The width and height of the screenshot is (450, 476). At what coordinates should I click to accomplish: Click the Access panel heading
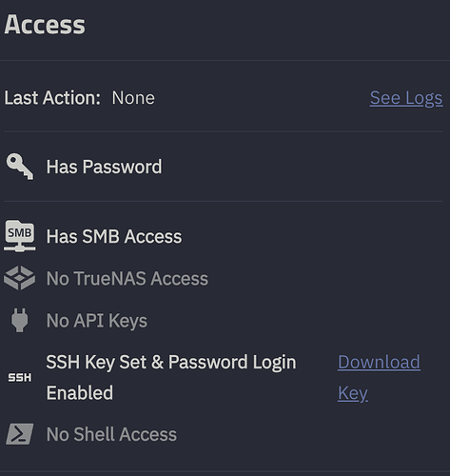pyautogui.click(x=45, y=25)
